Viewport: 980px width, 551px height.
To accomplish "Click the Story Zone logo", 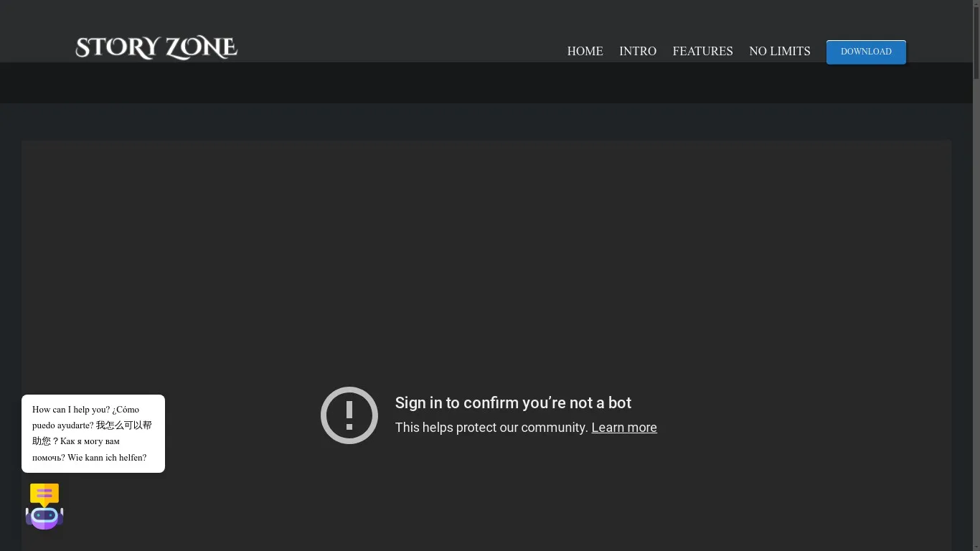I will (156, 48).
